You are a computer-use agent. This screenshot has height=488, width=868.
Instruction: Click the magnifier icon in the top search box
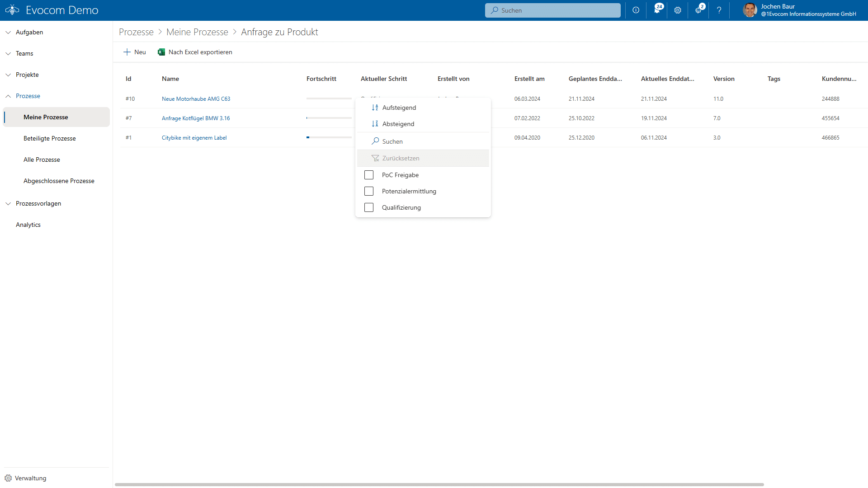pos(495,10)
